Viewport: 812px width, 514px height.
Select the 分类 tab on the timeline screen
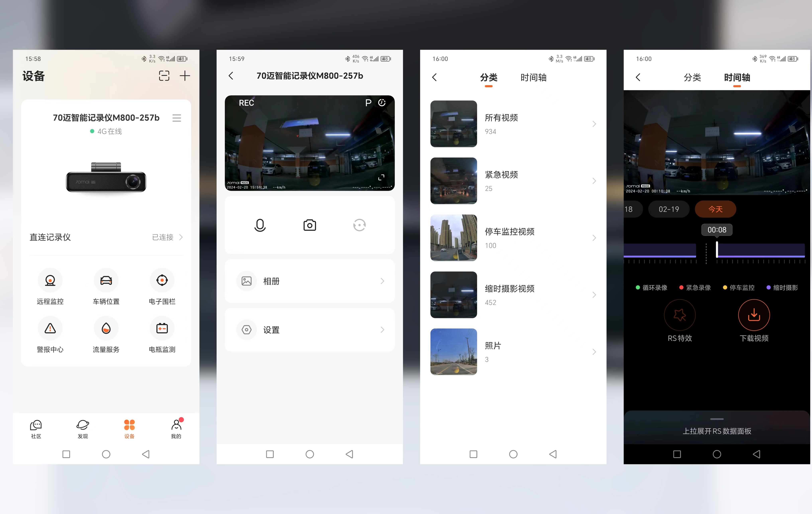pos(692,78)
